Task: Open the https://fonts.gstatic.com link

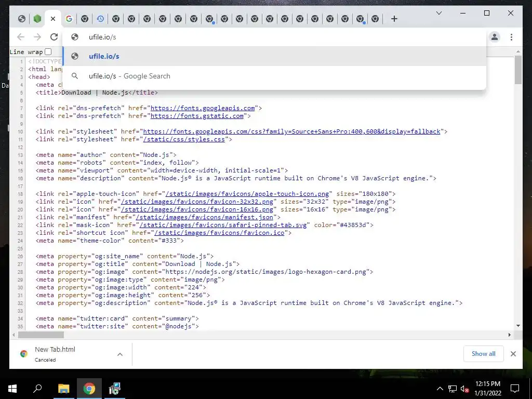Action: [197, 116]
